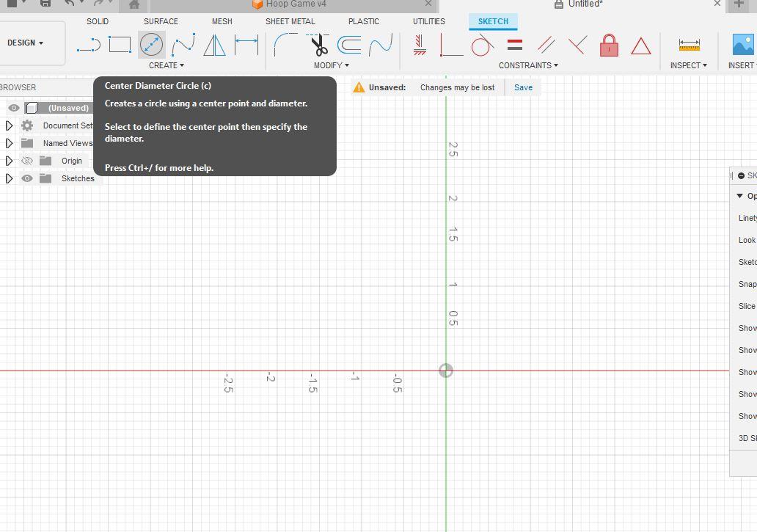
Task: Switch to the SHEET METAL tab
Action: [x=290, y=22]
